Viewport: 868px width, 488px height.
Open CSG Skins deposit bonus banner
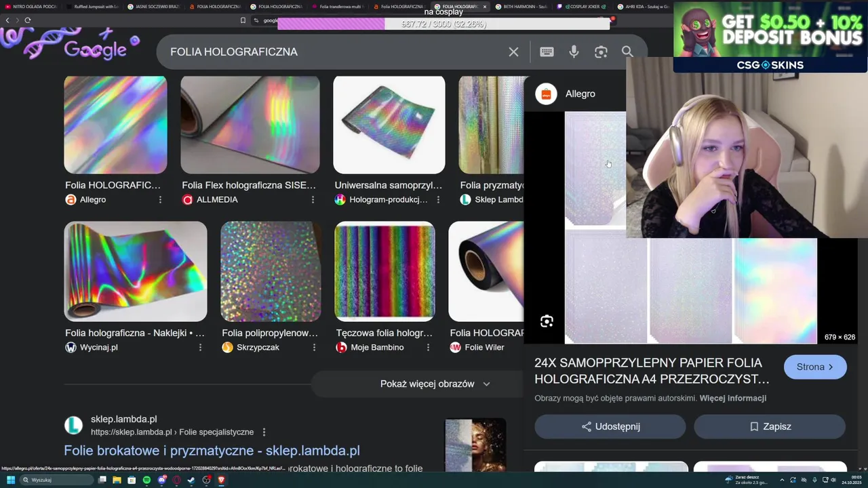point(770,37)
